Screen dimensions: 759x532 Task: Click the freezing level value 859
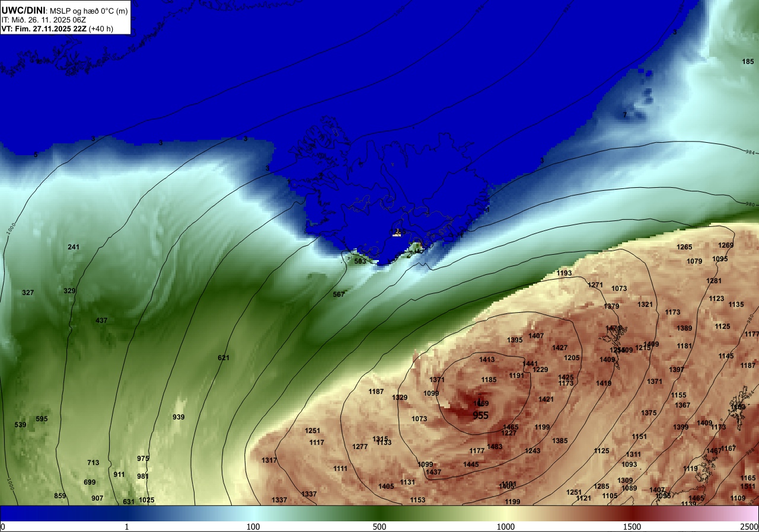point(60,496)
